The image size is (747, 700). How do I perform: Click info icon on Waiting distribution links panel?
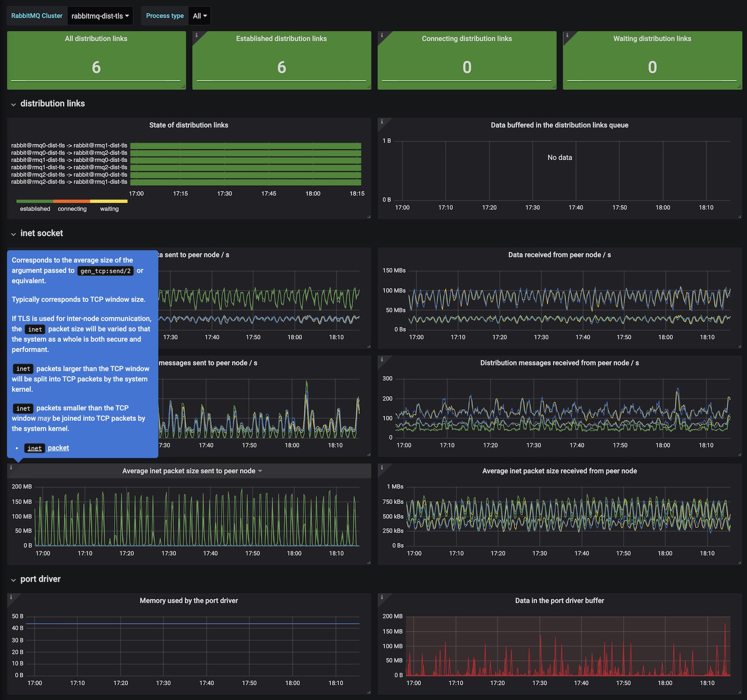coord(567,35)
